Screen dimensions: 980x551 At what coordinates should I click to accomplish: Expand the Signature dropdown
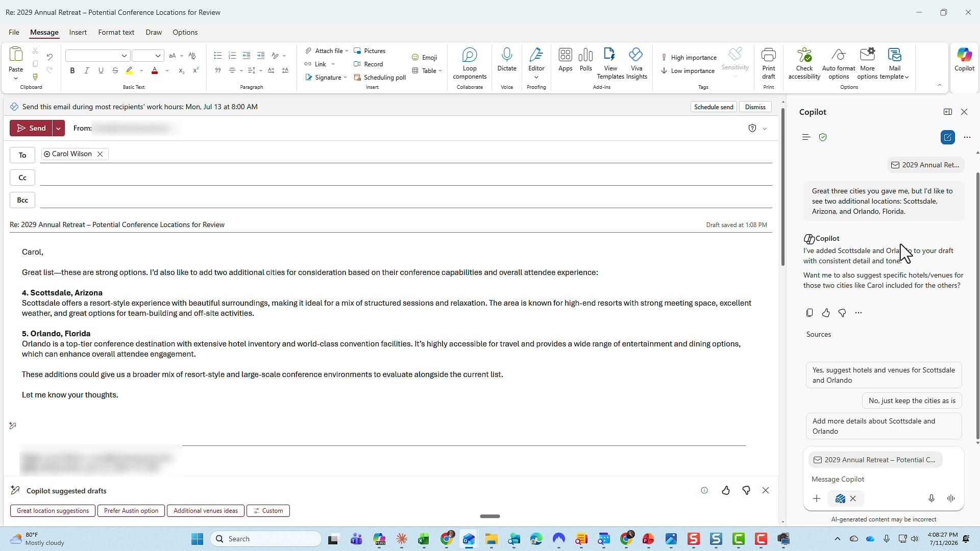tap(346, 78)
